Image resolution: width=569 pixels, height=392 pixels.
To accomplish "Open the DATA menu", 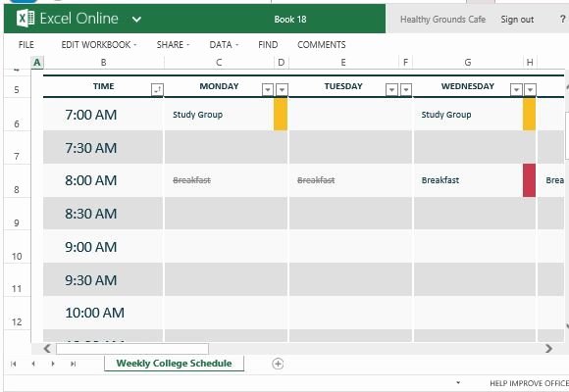I will tap(224, 45).
